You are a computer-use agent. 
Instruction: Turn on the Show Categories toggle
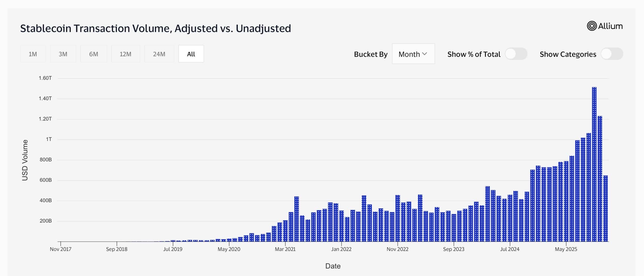(611, 54)
